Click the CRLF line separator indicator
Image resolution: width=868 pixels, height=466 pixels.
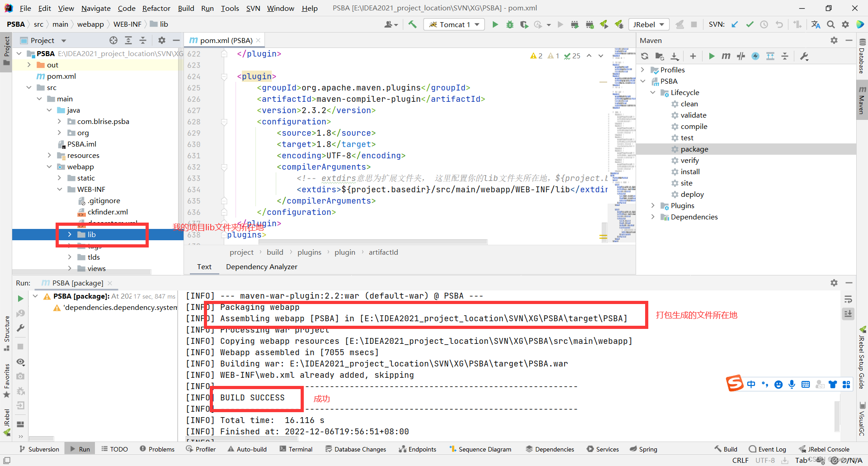[740, 460]
